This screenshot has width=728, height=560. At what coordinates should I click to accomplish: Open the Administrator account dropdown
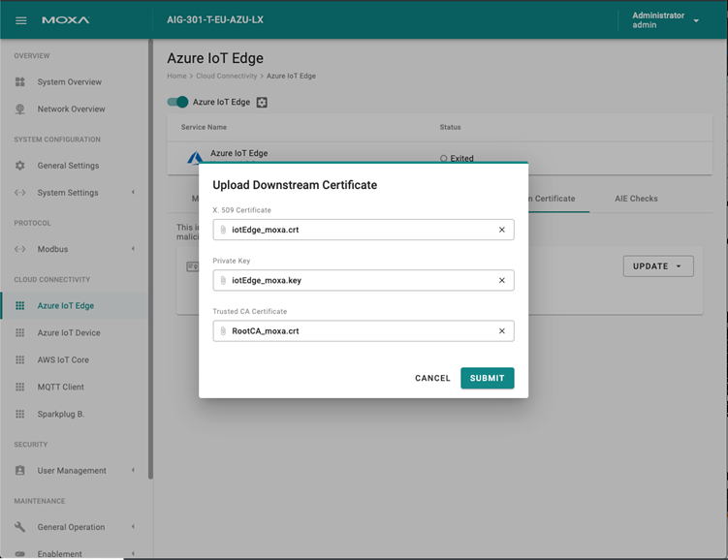click(665, 20)
